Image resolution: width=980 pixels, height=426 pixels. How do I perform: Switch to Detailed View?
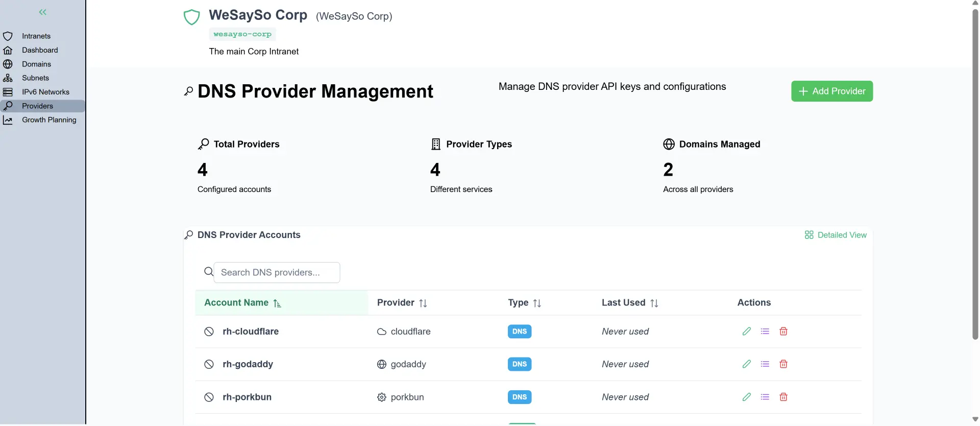tap(836, 235)
